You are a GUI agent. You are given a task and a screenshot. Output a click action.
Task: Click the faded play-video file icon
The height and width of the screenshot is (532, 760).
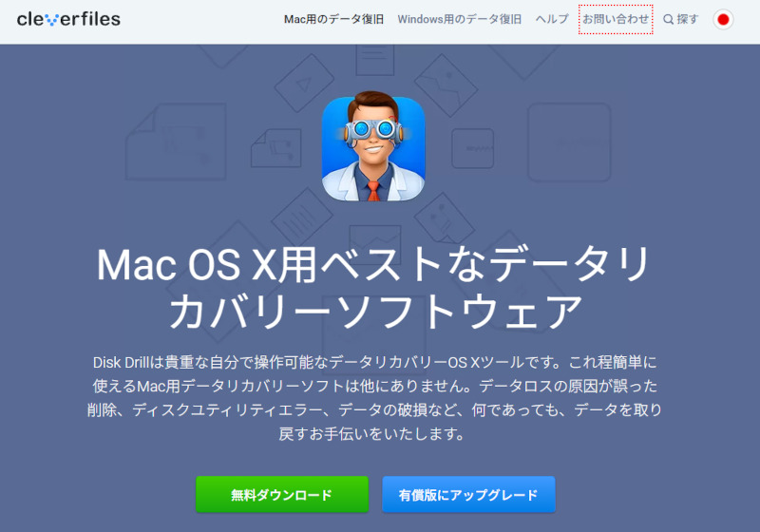(x=304, y=83)
